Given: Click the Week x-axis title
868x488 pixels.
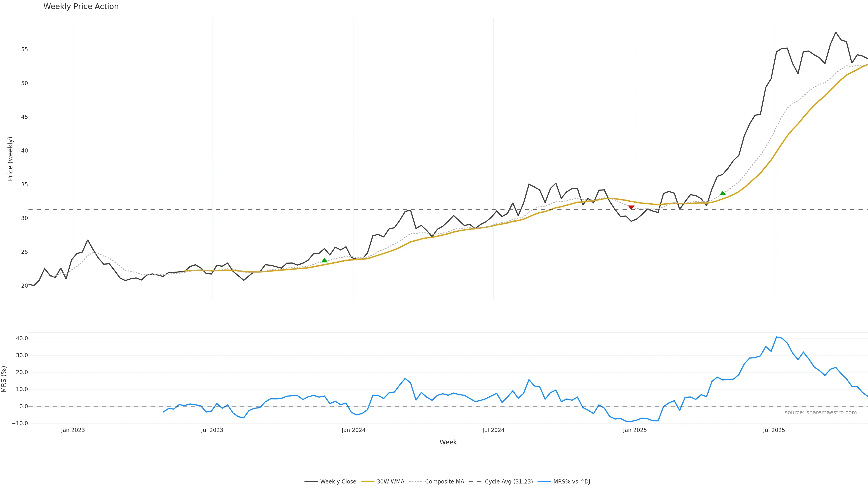Looking at the screenshot, I should [448, 442].
